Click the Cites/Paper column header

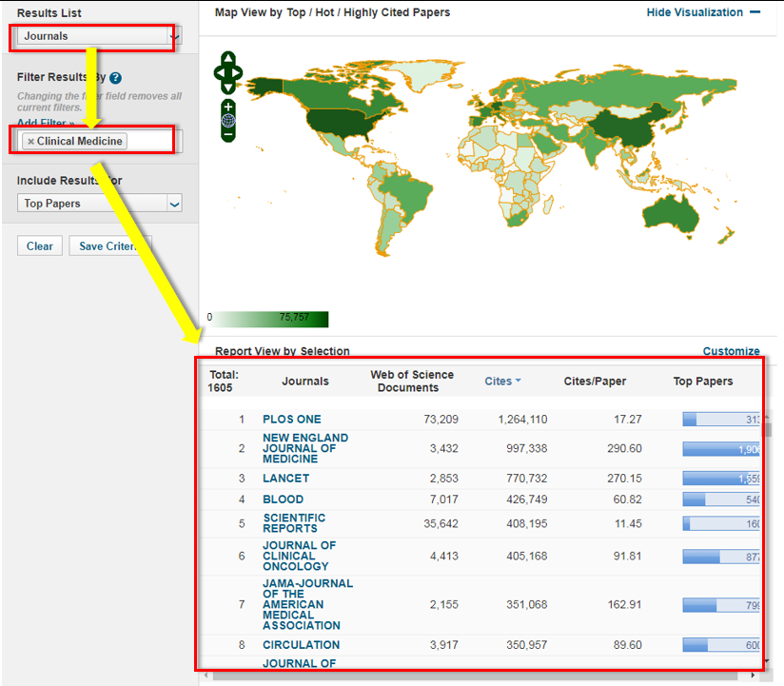(x=595, y=381)
